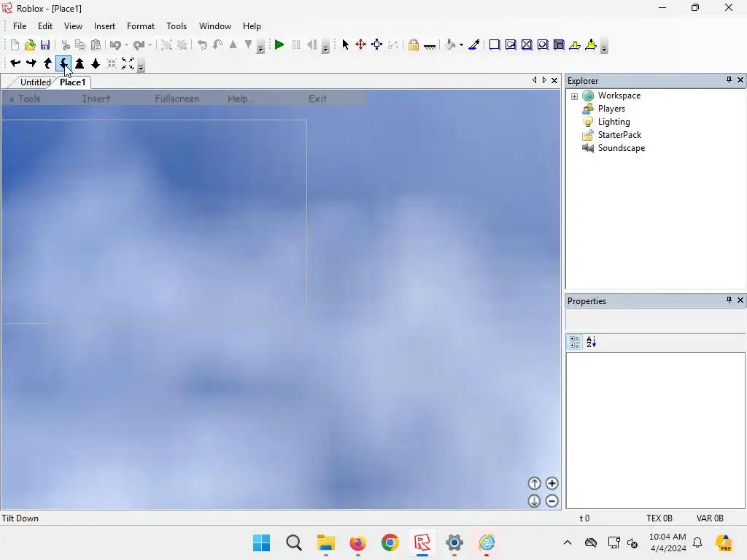Select StarterPack in the Explorer
This screenshot has height=560, width=747.
[619, 135]
